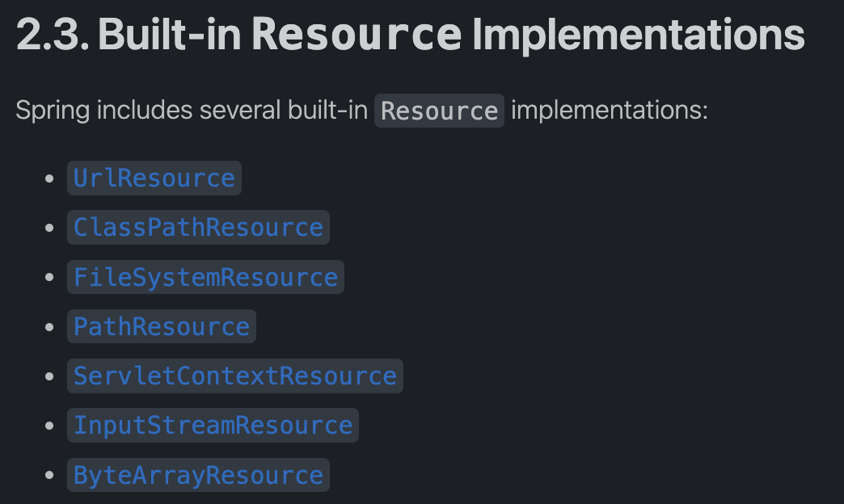Screen dimensions: 844x504
Task: Click the monospaced word Resource in the heading
Action: [x=357, y=35]
